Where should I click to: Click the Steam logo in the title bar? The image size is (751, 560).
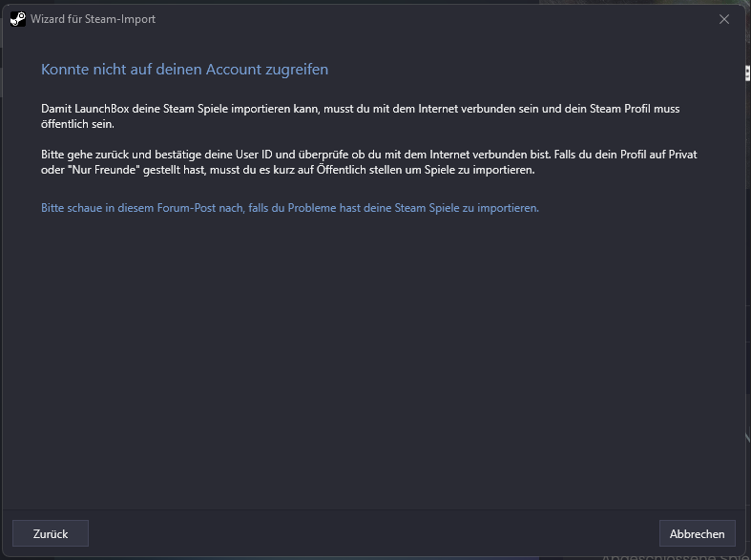pos(17,19)
